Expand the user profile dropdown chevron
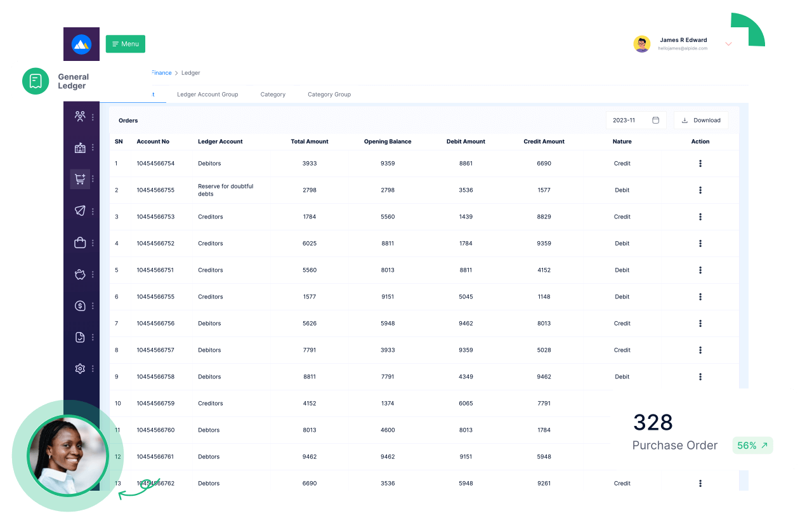 click(728, 44)
